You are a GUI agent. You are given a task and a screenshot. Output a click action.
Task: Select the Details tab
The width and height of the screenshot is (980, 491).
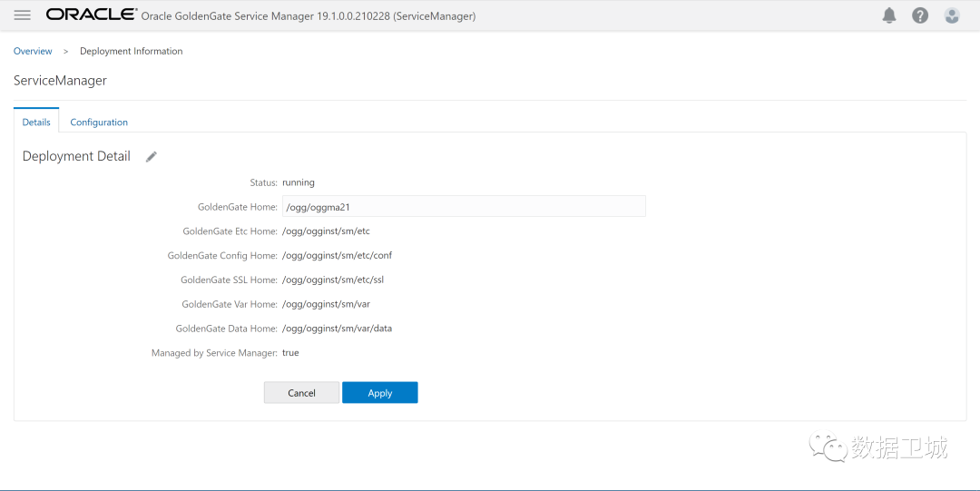[x=36, y=122]
